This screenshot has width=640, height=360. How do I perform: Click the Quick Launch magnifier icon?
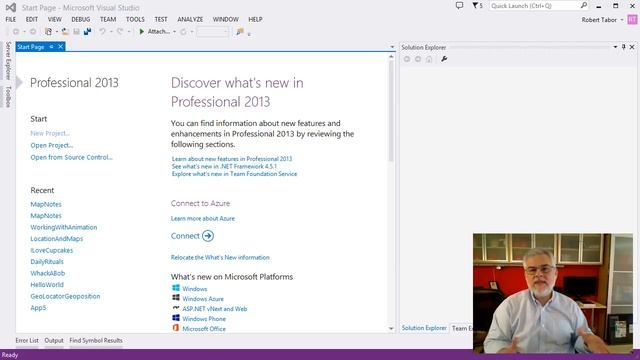(584, 5)
